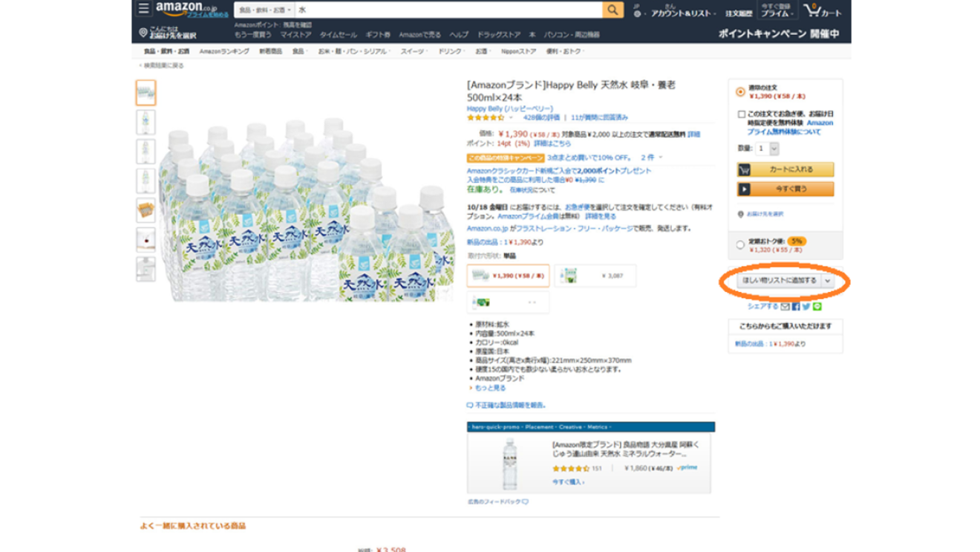Open the ドリンク category submenu
Screen dimensions: 980x552
(x=450, y=51)
